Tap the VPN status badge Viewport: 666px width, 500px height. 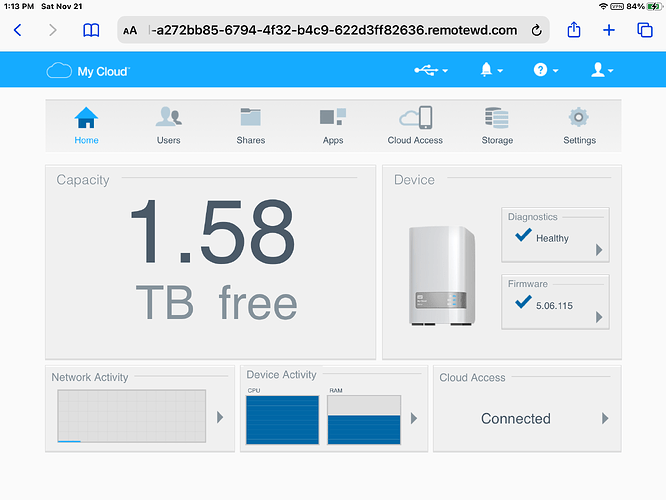617,6
